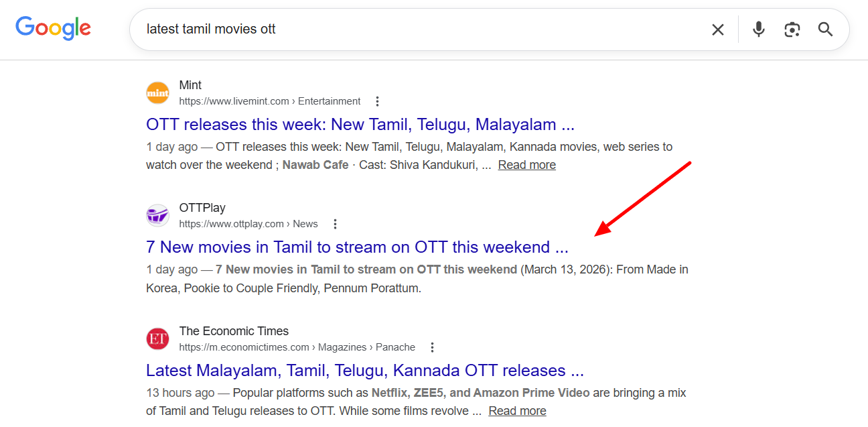Click the Google logo to return home

pyautogui.click(x=54, y=28)
